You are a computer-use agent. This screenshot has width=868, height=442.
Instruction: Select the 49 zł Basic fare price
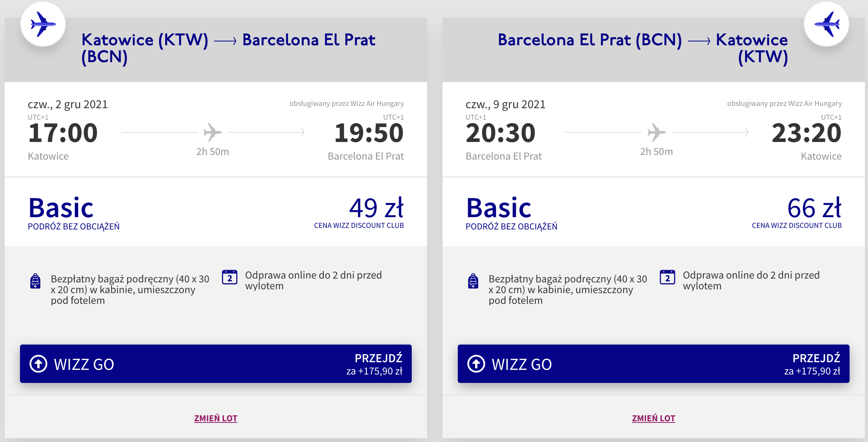376,208
